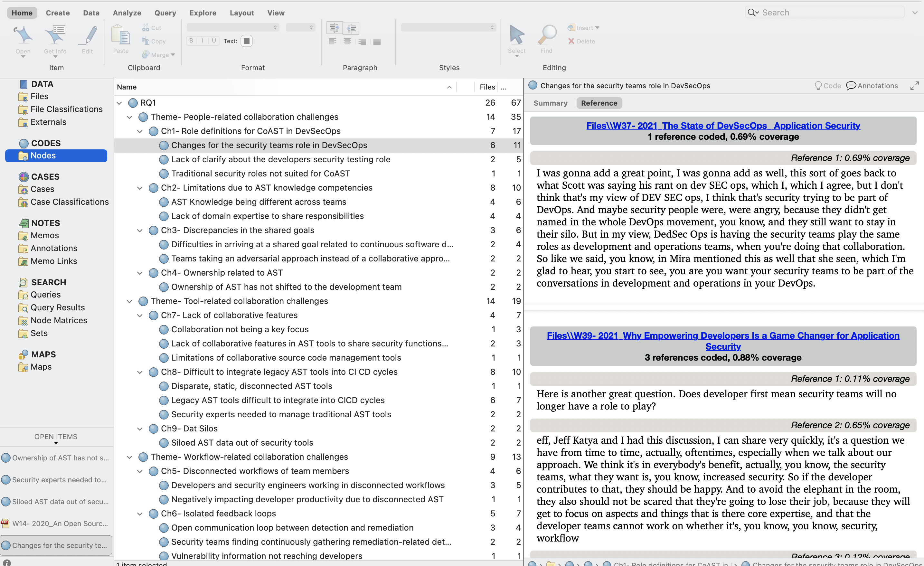This screenshot has width=924, height=566.
Task: Click the center align paragraph icon
Action: click(x=347, y=41)
